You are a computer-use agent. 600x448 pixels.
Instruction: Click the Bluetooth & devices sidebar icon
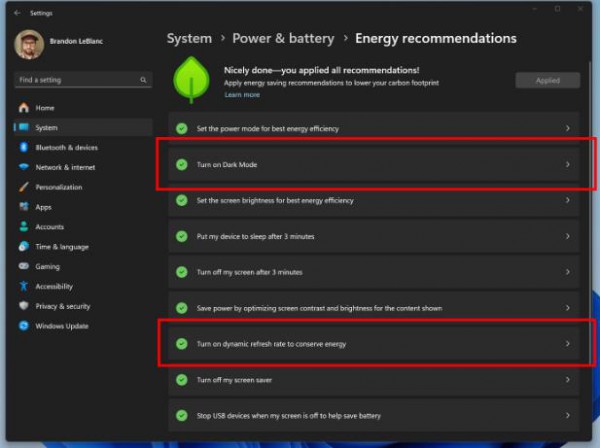[24, 148]
